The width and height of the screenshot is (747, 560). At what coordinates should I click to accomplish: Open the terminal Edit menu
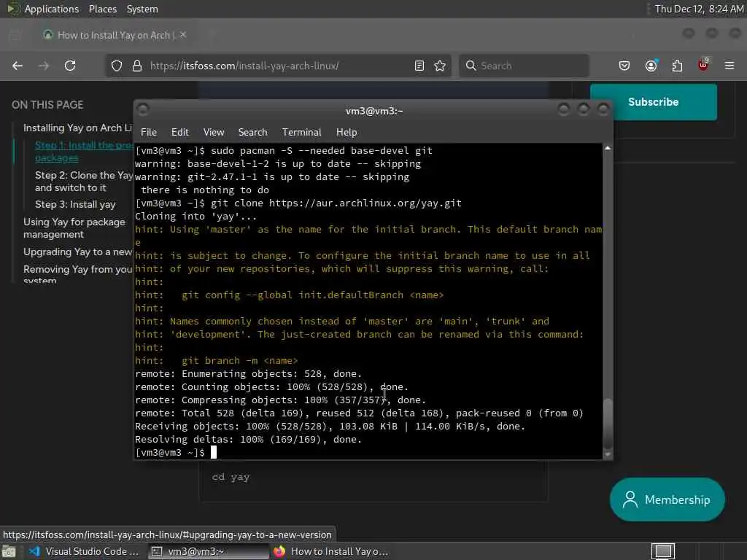[x=179, y=133]
